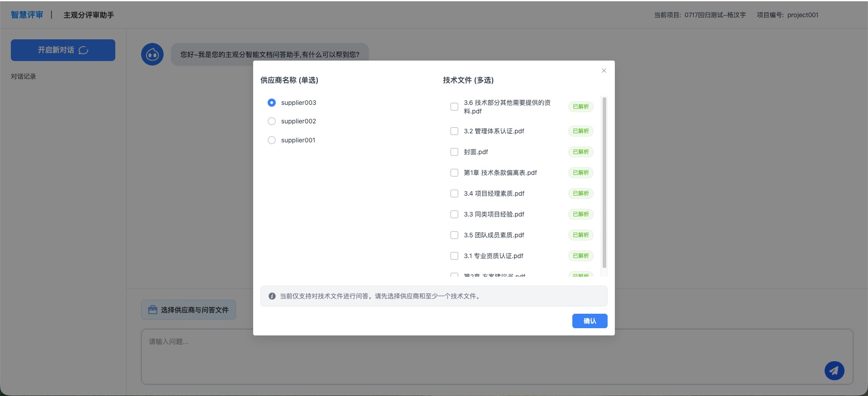Select supplier003 radio button

point(272,103)
